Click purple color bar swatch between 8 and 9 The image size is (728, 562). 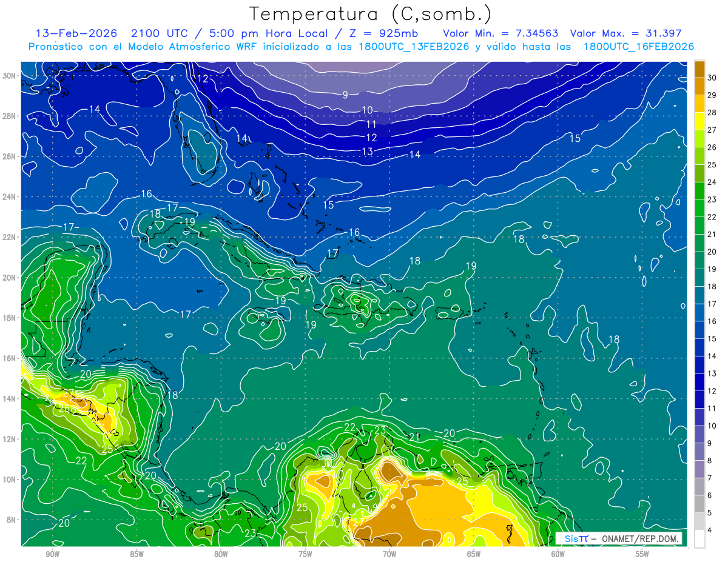tap(699, 452)
